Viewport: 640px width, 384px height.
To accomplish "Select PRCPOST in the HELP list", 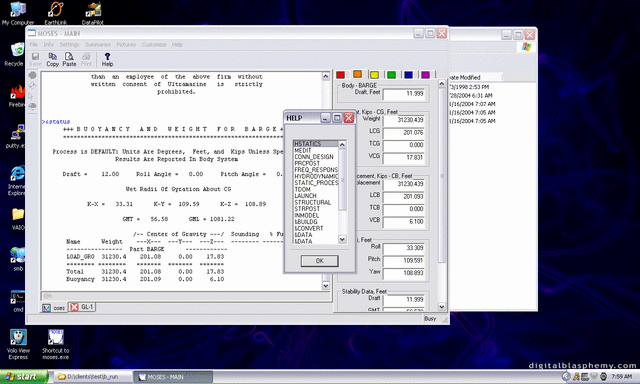I will pyautogui.click(x=316, y=163).
